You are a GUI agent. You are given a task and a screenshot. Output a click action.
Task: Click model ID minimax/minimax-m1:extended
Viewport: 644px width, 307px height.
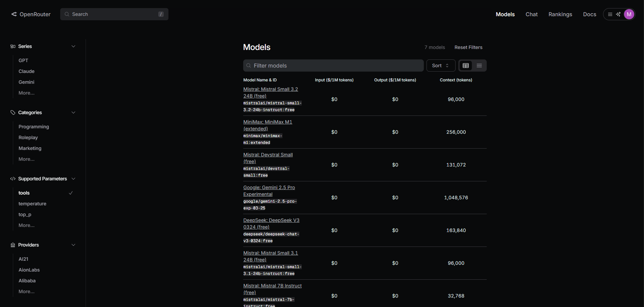coord(263,139)
